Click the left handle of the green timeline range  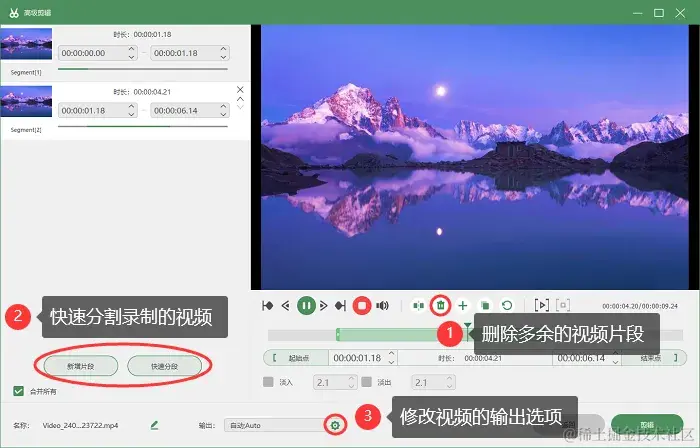point(338,334)
